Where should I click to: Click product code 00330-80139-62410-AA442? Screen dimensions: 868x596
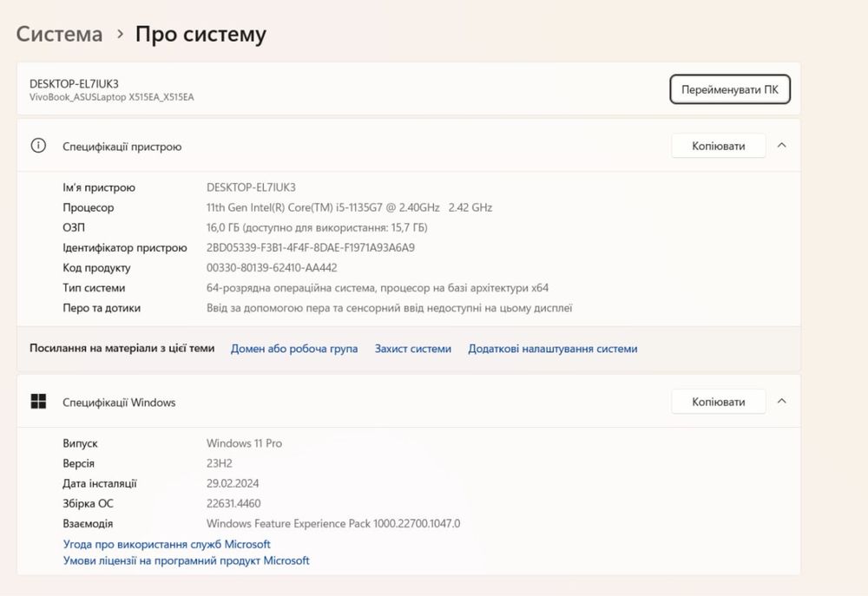tap(272, 268)
